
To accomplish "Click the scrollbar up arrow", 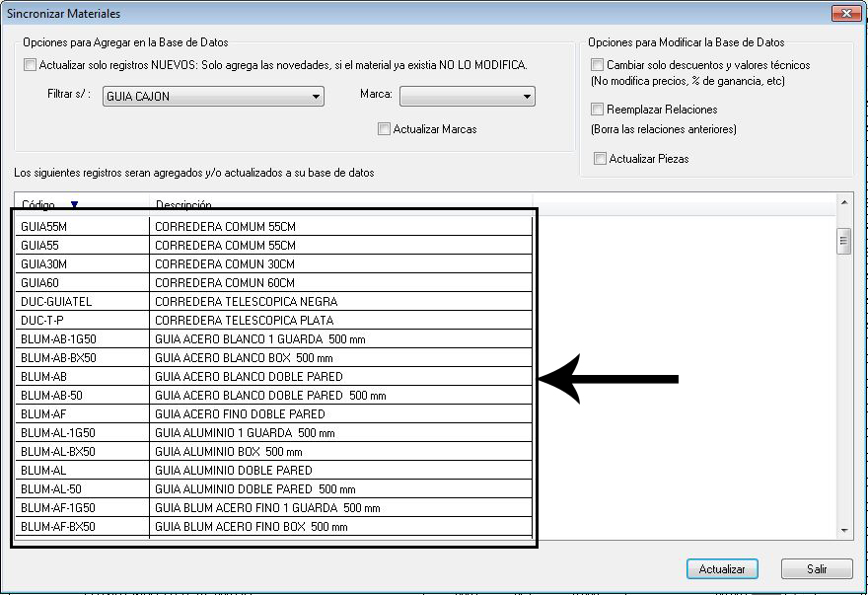I will point(844,202).
